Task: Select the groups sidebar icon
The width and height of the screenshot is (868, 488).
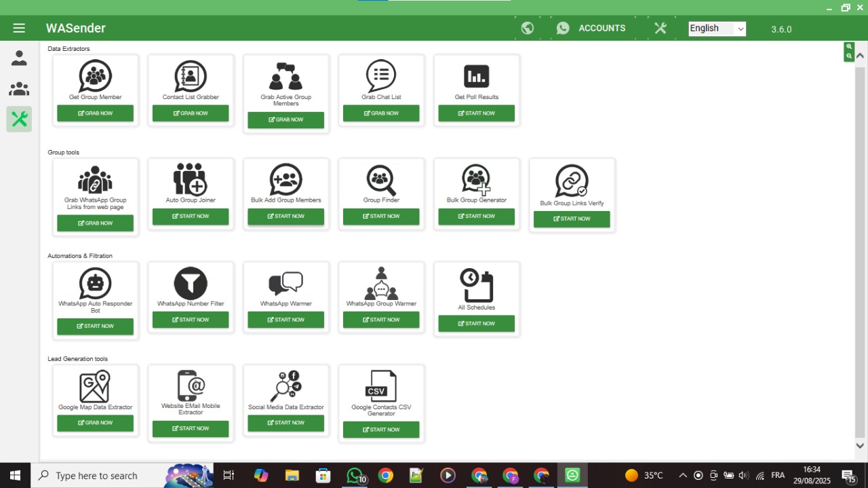Action: click(x=19, y=89)
